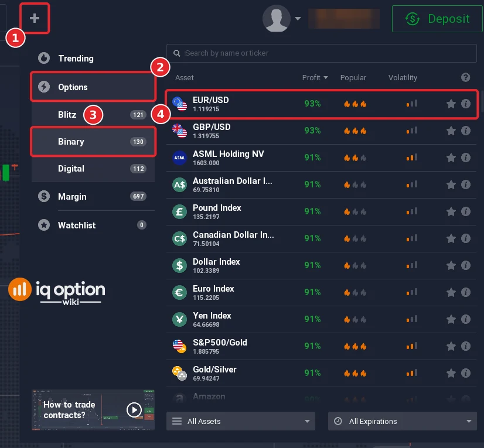Click the Margin dollar icon
The width and height of the screenshot is (484, 448).
click(x=44, y=196)
